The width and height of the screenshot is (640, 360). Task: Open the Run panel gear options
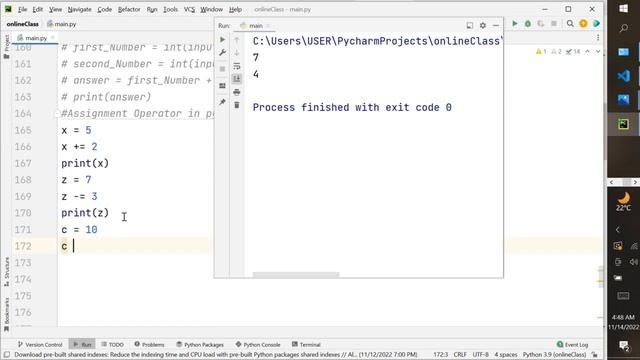coord(483,25)
